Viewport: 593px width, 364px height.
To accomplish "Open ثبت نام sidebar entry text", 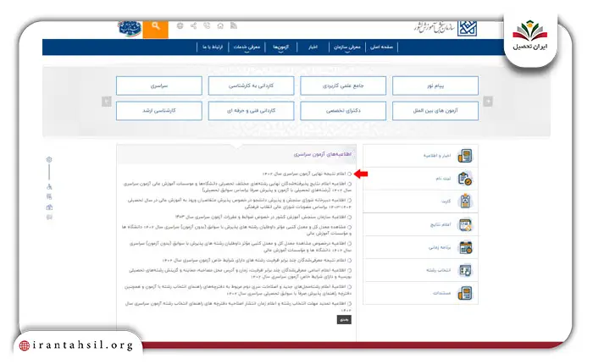I will point(443,179).
